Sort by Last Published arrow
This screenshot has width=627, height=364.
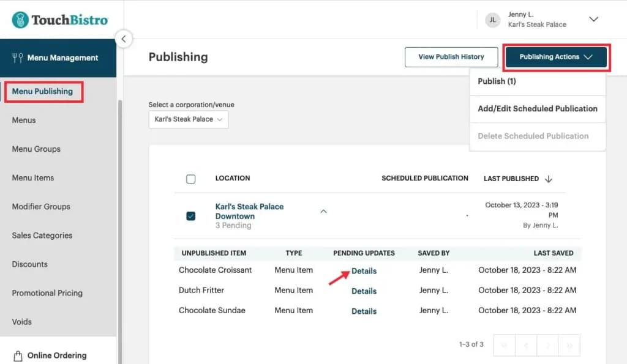(x=549, y=179)
